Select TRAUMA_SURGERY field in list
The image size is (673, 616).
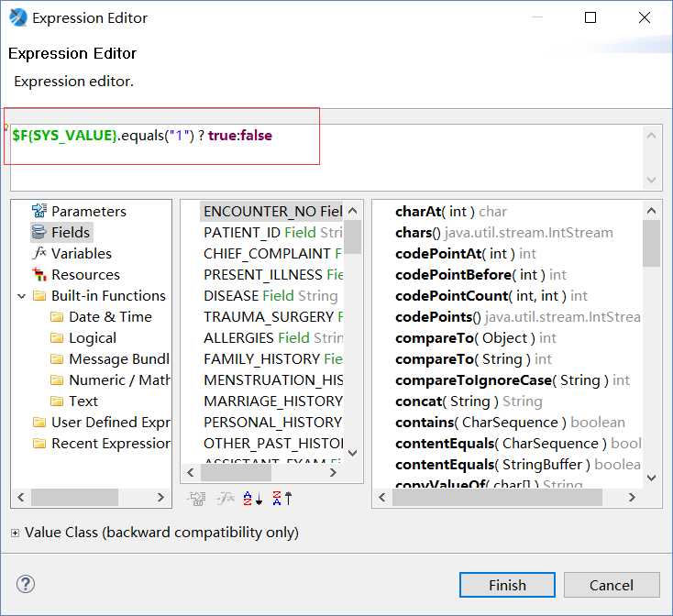272,316
